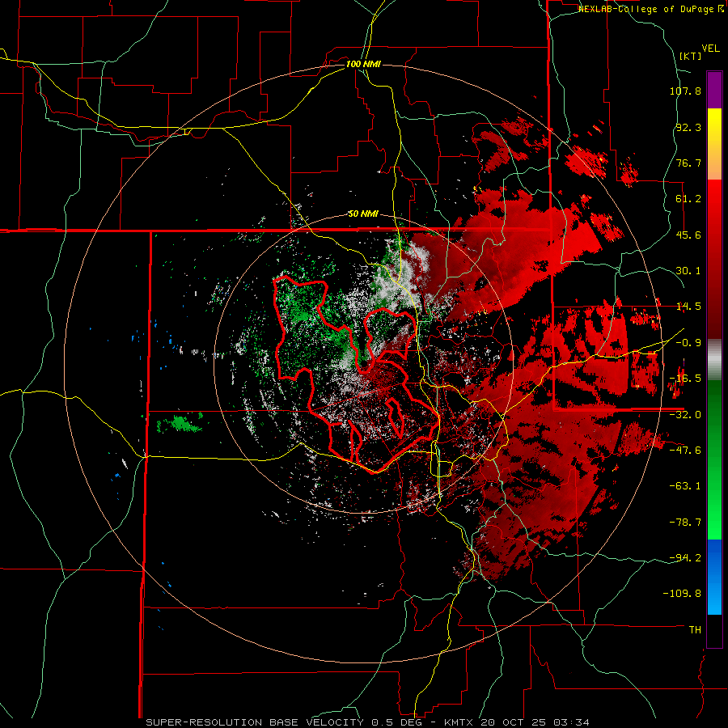Click the 30.1 velocity scale value
This screenshot has height=728, width=728.
688,270
